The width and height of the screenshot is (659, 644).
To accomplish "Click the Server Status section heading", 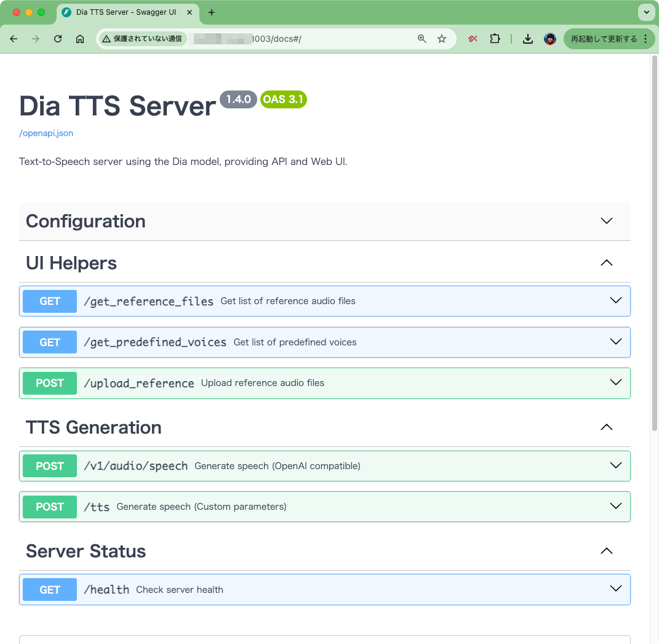I will [86, 551].
